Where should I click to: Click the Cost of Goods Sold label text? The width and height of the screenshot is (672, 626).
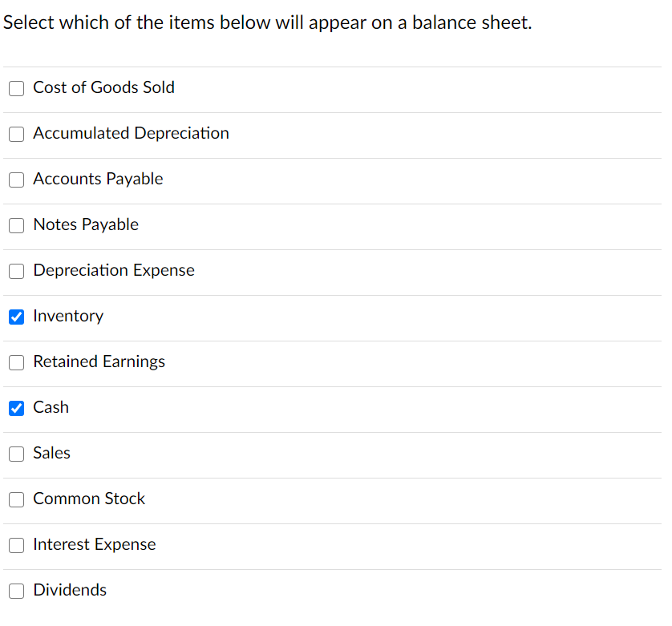coord(104,87)
